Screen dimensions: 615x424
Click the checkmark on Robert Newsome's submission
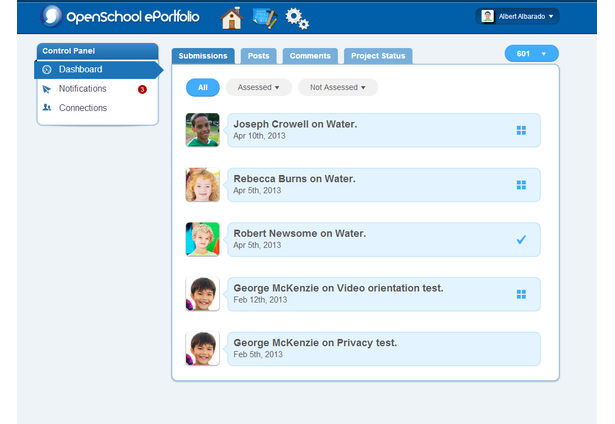click(521, 240)
